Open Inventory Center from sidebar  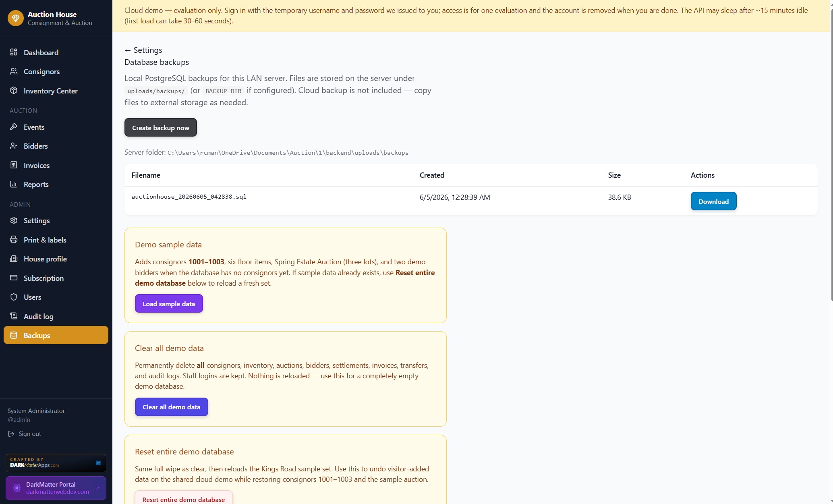click(56, 91)
